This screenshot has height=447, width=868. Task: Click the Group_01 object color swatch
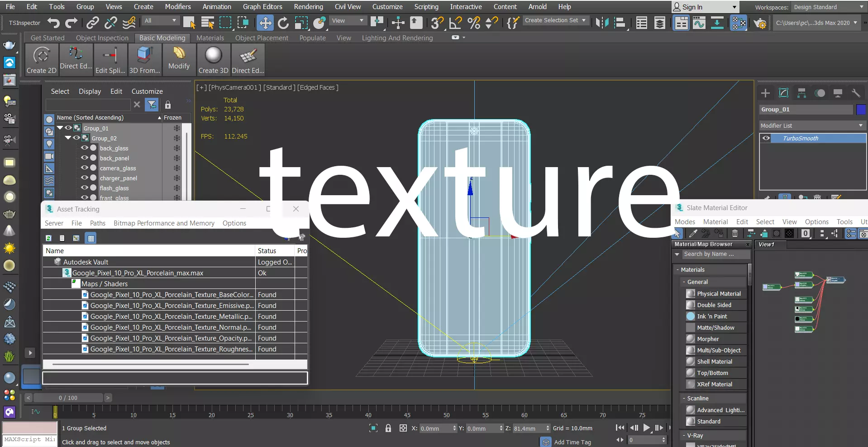pyautogui.click(x=861, y=110)
